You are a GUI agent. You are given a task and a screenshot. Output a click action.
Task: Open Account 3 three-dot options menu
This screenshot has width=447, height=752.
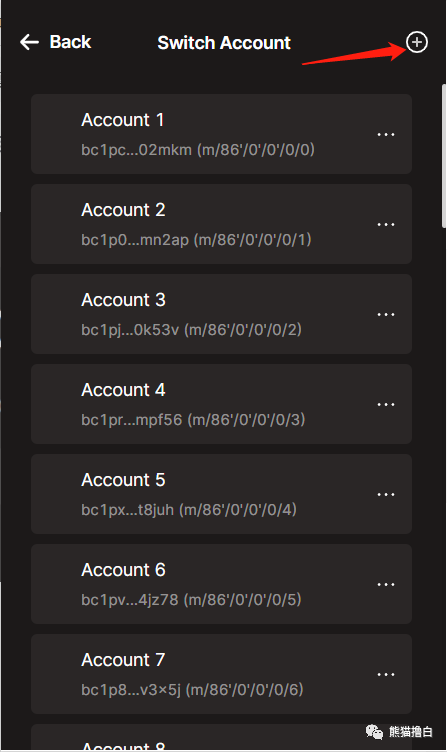pyautogui.click(x=386, y=314)
